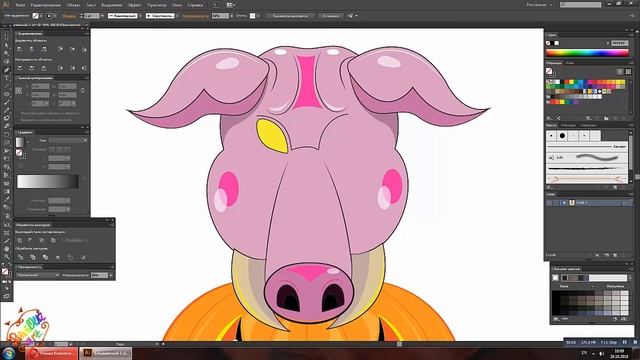Click the Exclude shape mode icon
This screenshot has height=360, width=640.
click(x=53, y=240)
